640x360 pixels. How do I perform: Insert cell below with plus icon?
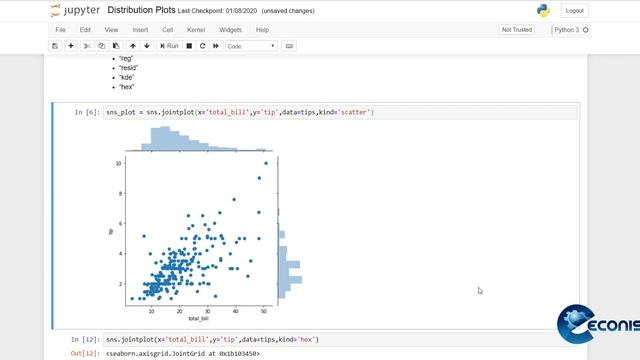(71, 46)
